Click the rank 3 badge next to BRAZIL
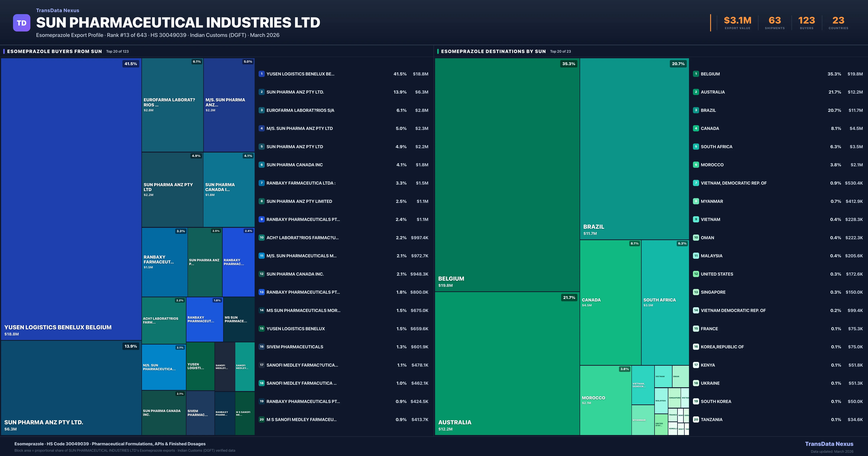This screenshot has height=456, width=868. coord(696,110)
